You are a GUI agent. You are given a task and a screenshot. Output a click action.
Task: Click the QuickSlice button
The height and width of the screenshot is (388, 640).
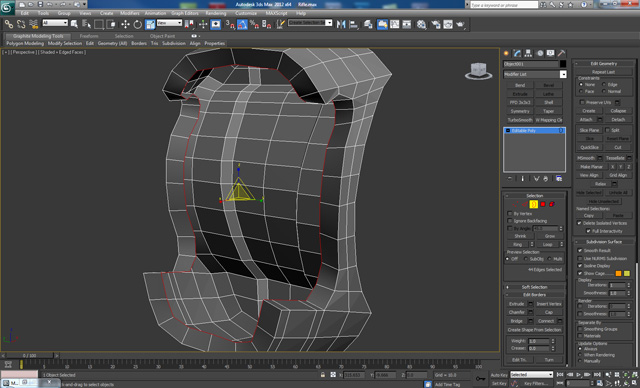(589, 147)
